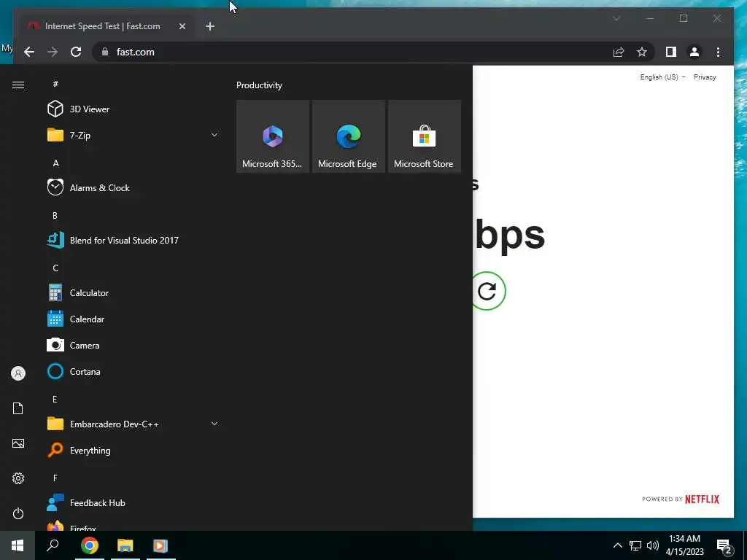Click the Microsoft 365 tile

pyautogui.click(x=273, y=136)
